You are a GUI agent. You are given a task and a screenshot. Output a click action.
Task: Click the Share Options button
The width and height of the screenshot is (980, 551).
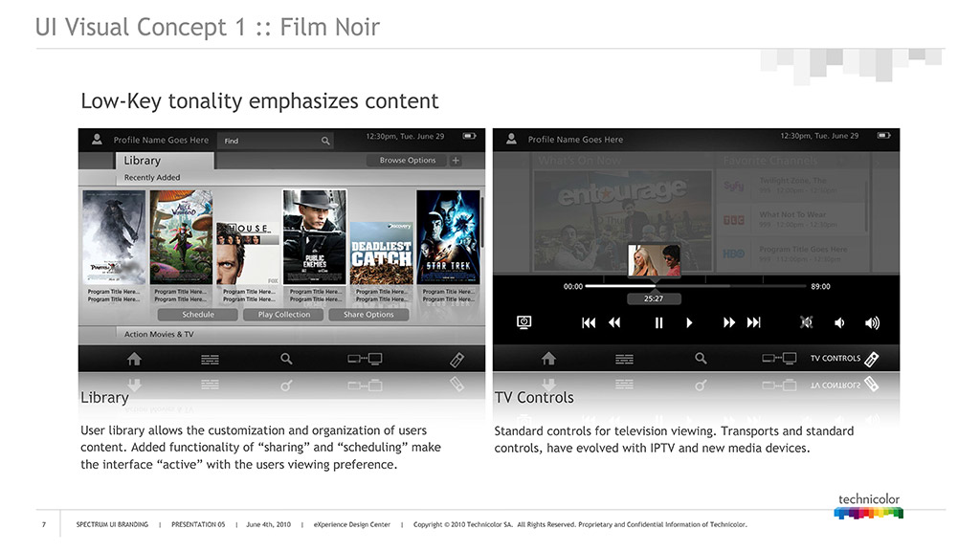[x=368, y=315]
